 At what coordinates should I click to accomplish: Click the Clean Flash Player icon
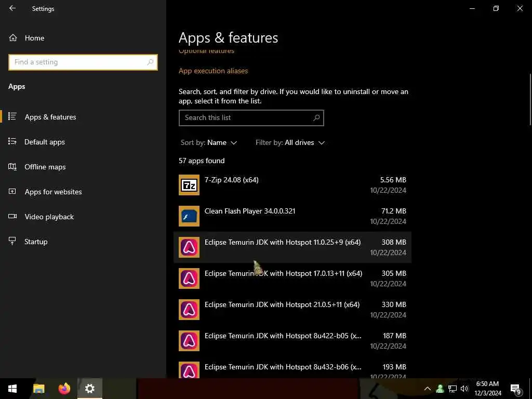click(x=189, y=216)
